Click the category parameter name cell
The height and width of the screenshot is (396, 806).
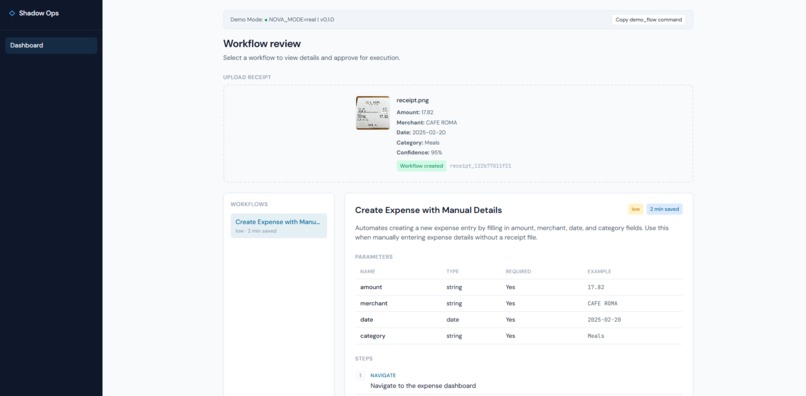click(x=373, y=336)
